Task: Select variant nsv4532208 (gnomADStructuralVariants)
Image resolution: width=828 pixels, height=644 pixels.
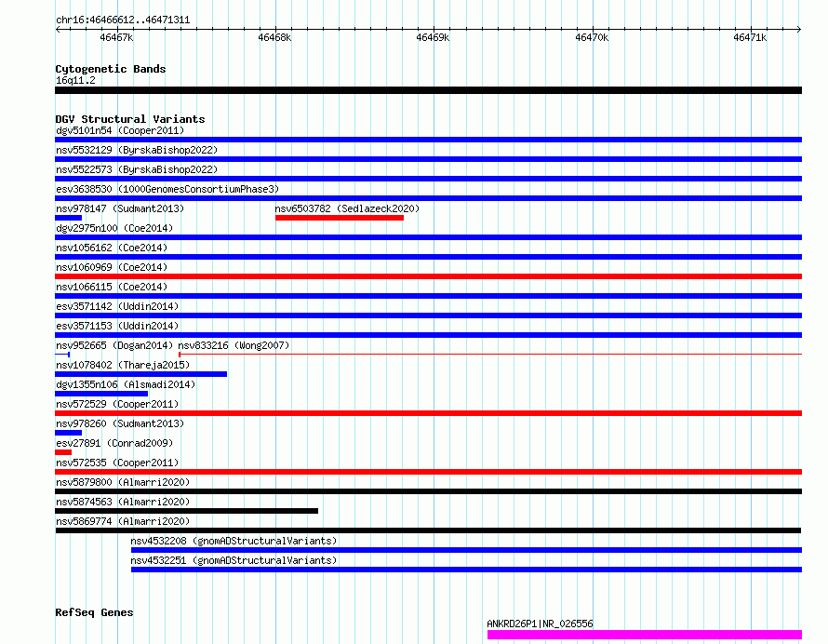Action: pyautogui.click(x=234, y=541)
